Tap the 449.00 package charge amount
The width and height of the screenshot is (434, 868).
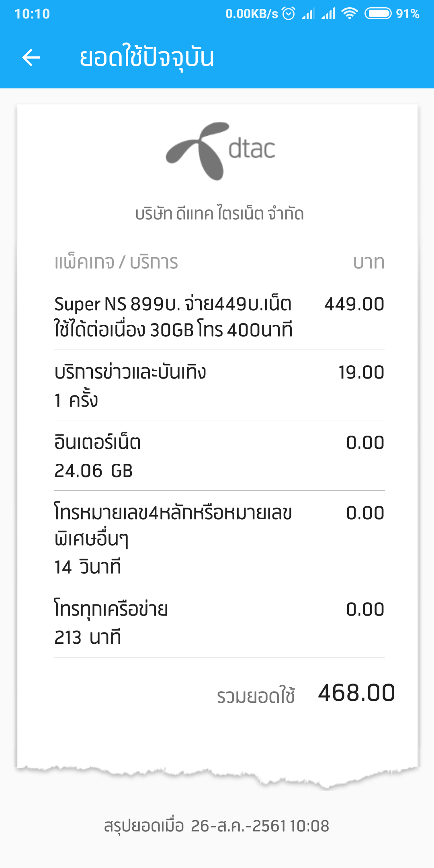point(354,304)
